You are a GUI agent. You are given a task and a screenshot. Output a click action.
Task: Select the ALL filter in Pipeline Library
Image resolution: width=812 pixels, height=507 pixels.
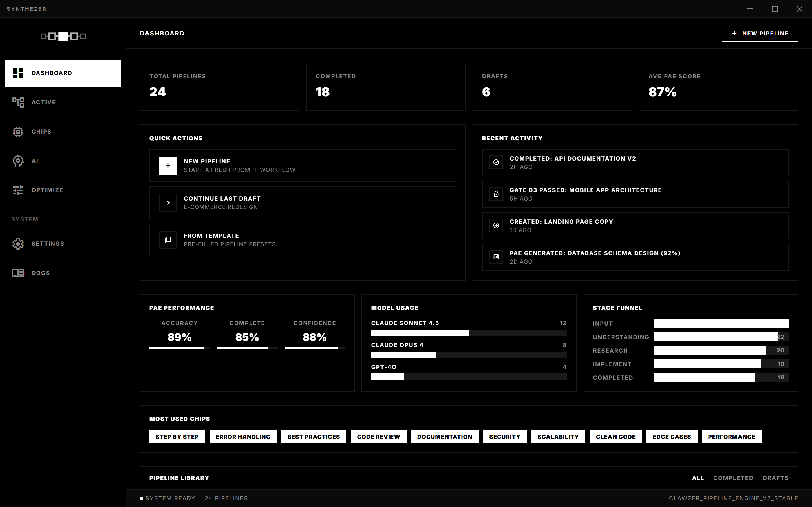tap(698, 478)
